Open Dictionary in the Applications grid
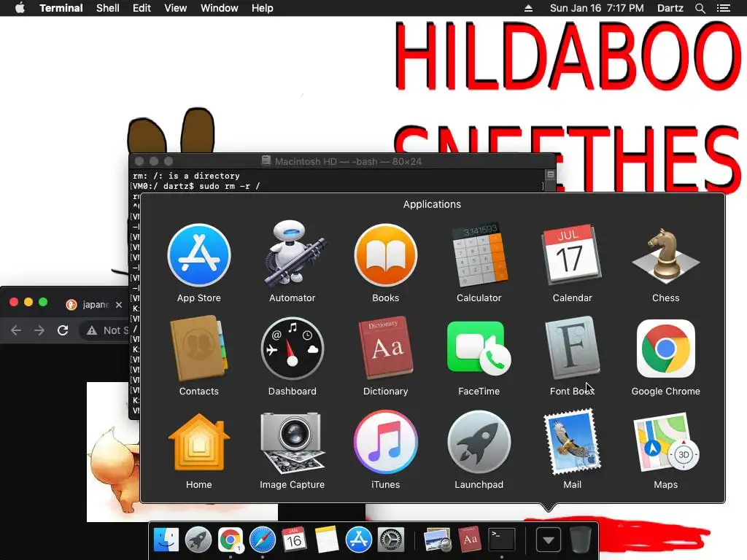This screenshot has height=560, width=747. coord(385,348)
